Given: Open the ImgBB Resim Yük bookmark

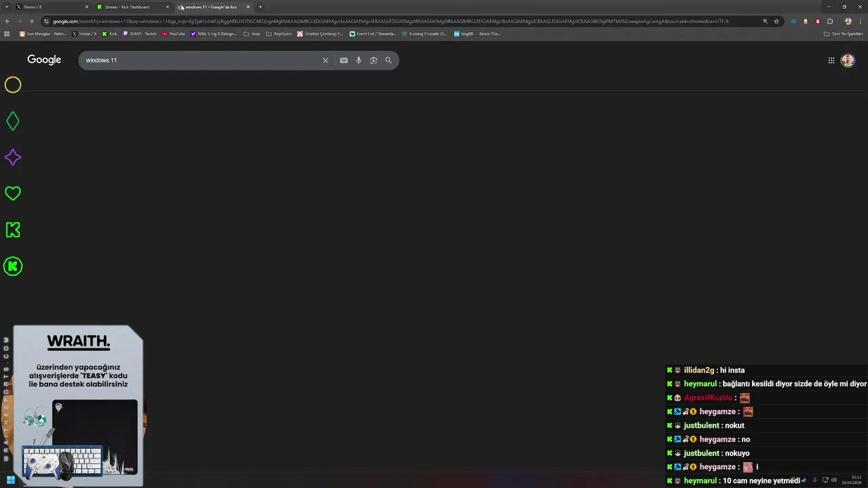Looking at the screenshot, I should [477, 33].
